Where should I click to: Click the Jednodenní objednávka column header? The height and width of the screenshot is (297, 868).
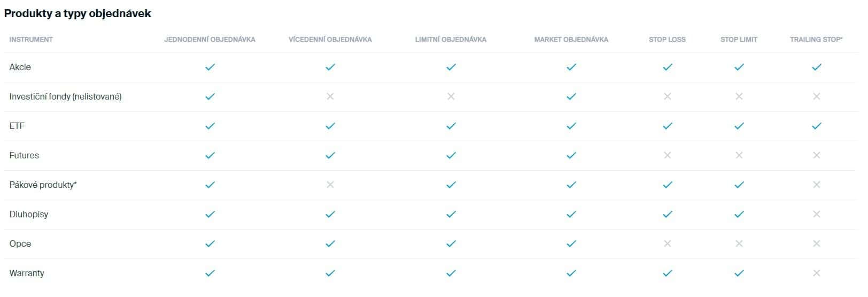click(x=210, y=40)
